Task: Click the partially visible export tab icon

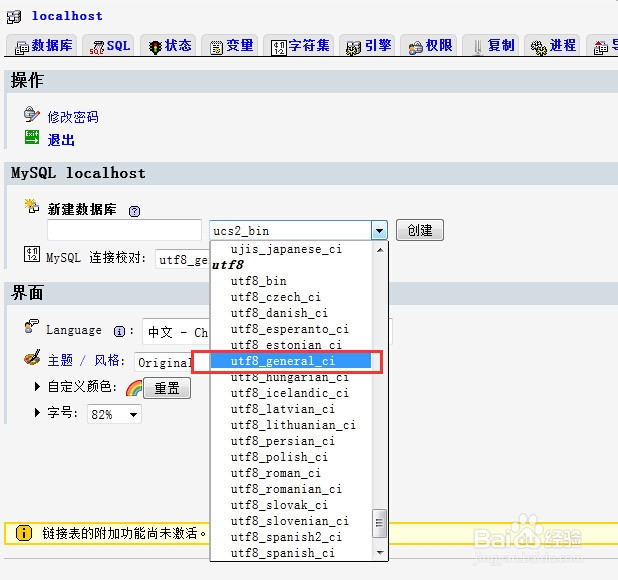Action: 601,48
